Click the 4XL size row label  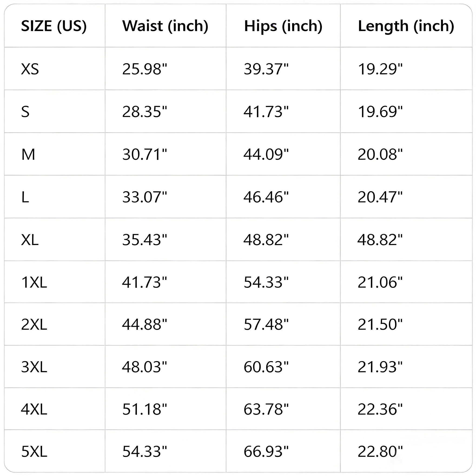(34, 409)
